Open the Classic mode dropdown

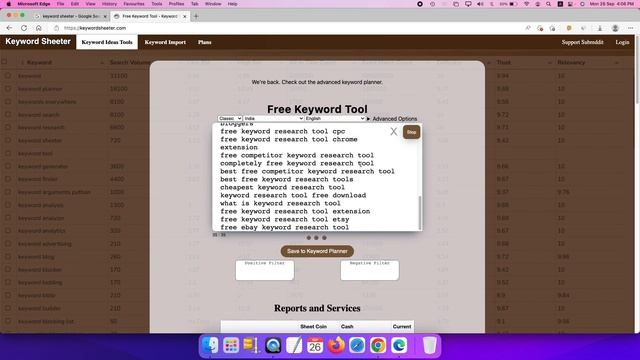(x=230, y=118)
